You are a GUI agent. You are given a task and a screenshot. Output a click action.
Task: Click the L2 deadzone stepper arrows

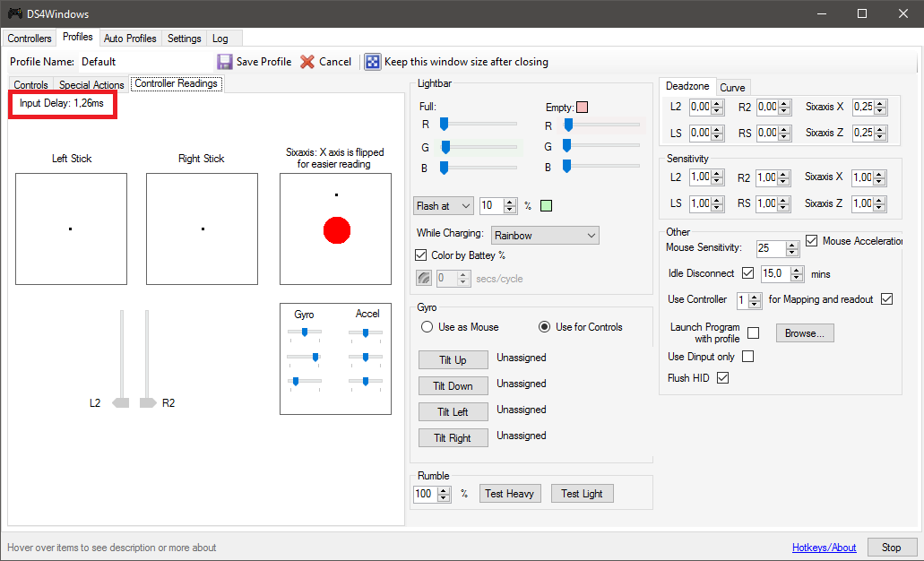(x=717, y=108)
